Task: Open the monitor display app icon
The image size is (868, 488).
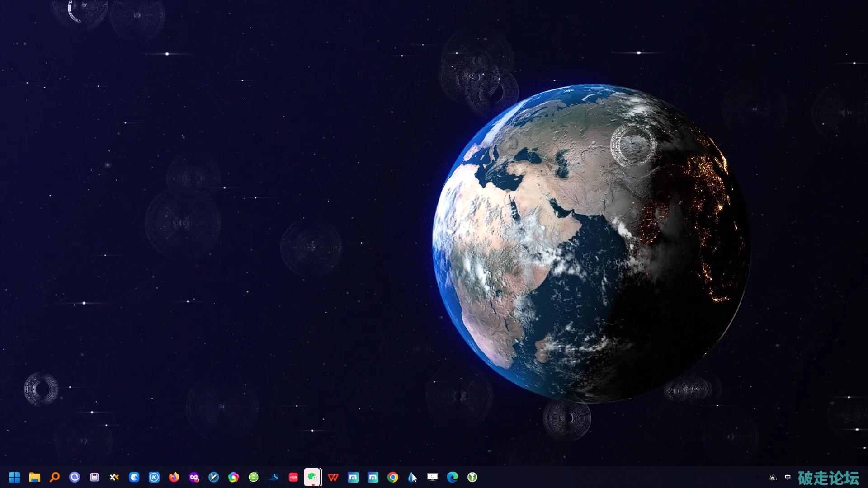Action: (x=433, y=477)
